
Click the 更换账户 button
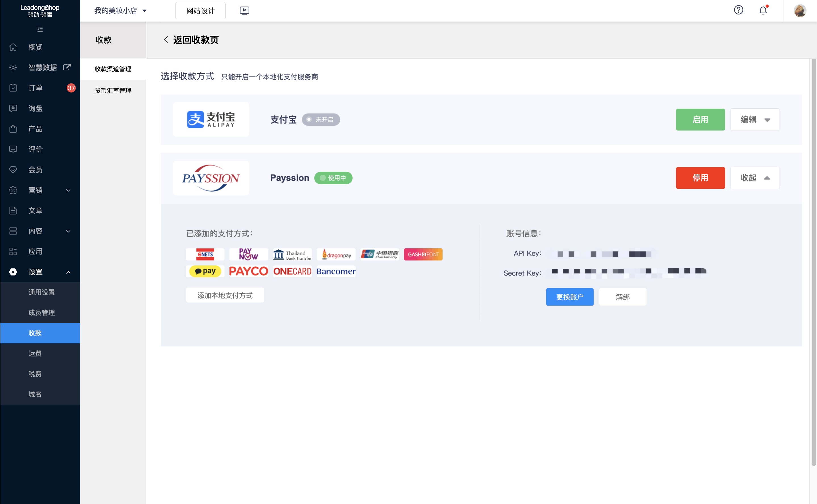click(x=569, y=297)
